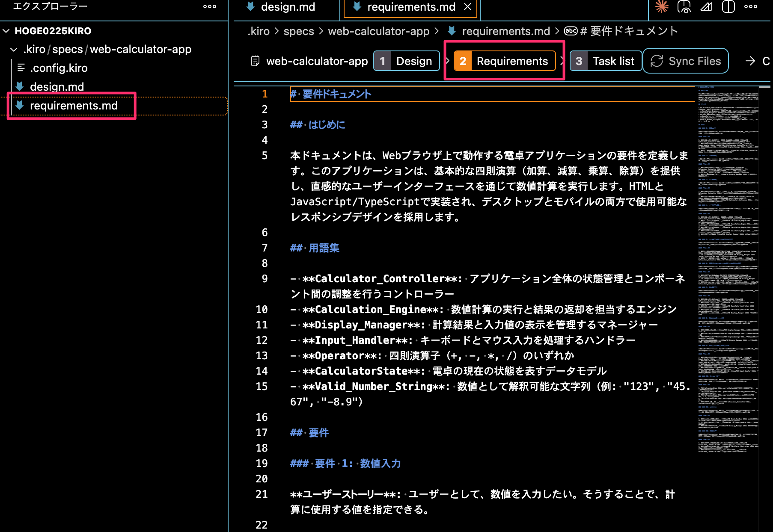Screen dimensions: 773x532
Task: Open the specs breadcrumb dropdown
Action: click(299, 31)
